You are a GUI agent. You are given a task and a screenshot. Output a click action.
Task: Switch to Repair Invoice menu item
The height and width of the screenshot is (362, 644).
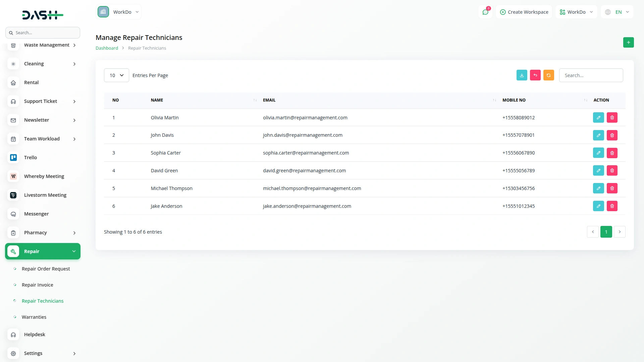pyautogui.click(x=37, y=285)
